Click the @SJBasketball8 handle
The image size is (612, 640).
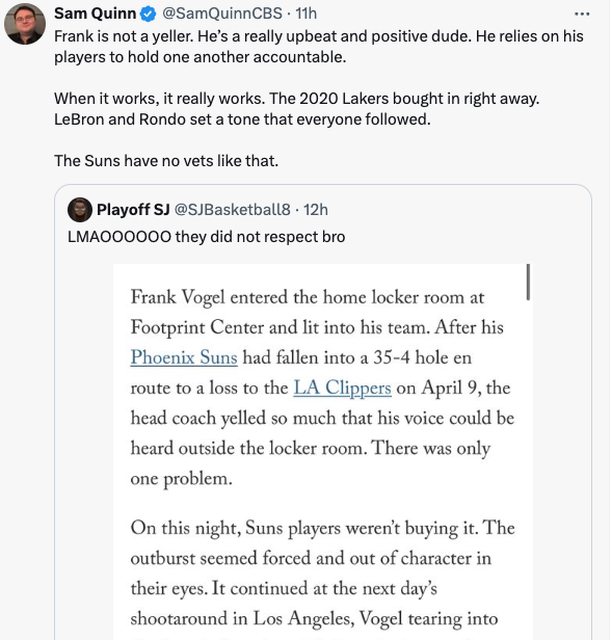[x=233, y=210]
